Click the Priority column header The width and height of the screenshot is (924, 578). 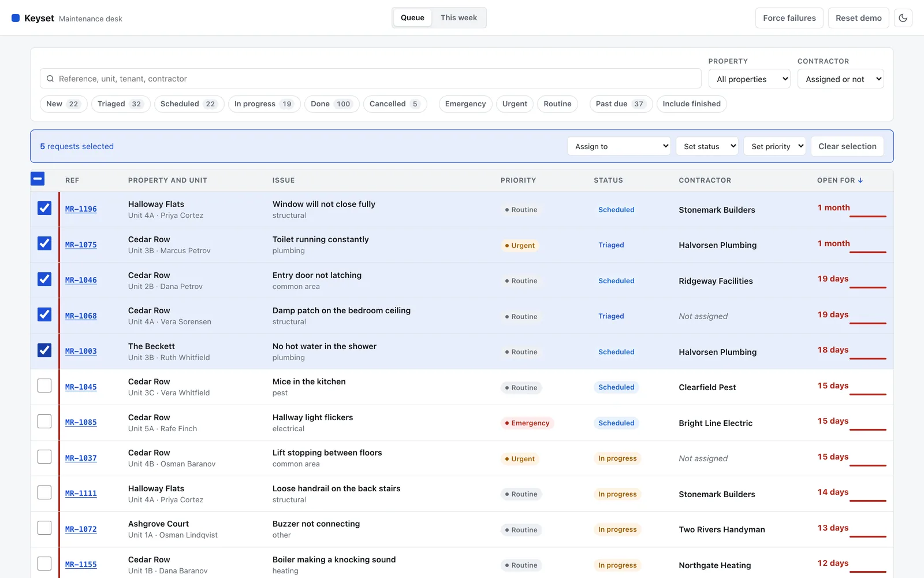click(518, 180)
